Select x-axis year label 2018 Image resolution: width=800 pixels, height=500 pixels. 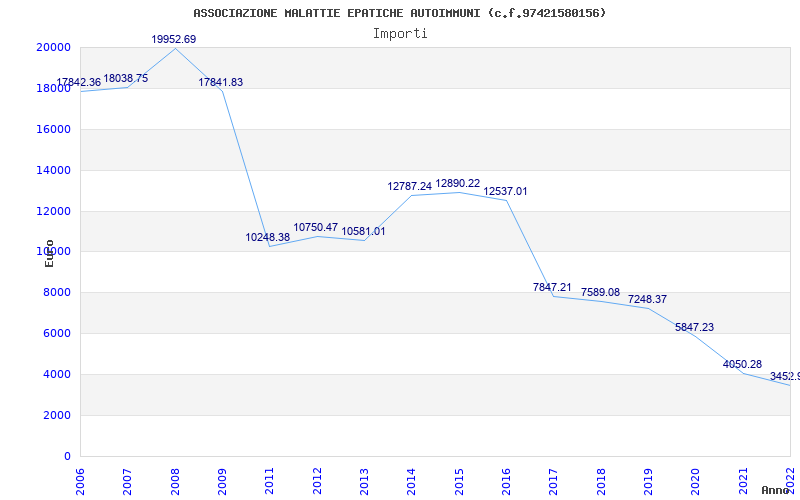pos(601,481)
